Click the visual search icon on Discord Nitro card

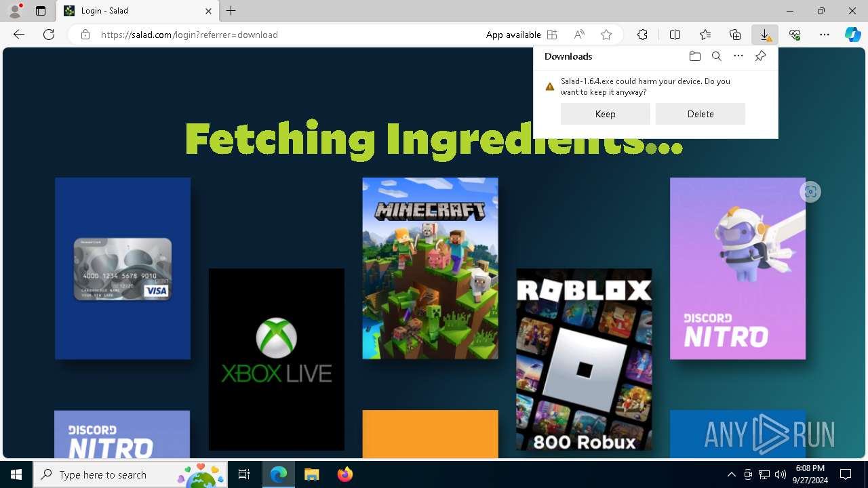[810, 192]
